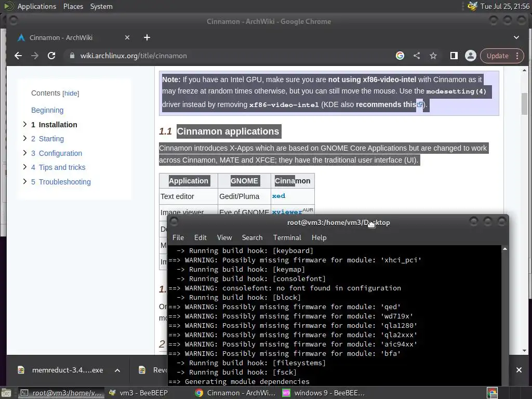Switch to windows 9 - BeeBEEP taskbar button
The height and width of the screenshot is (399, 532).
324,393
